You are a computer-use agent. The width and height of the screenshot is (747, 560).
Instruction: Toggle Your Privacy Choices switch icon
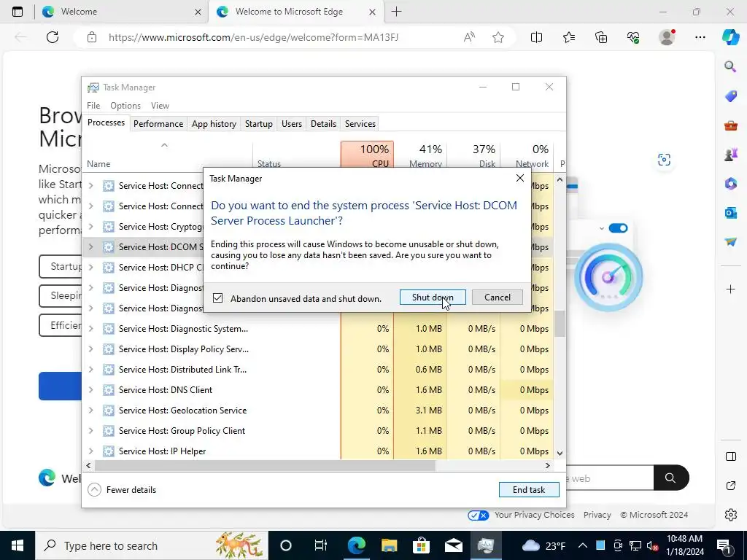coord(478,515)
